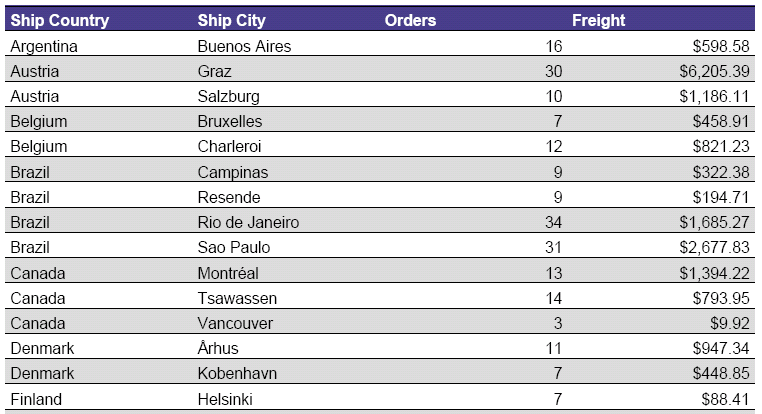
Task: Select the Århus city cell
Action: 218,348
